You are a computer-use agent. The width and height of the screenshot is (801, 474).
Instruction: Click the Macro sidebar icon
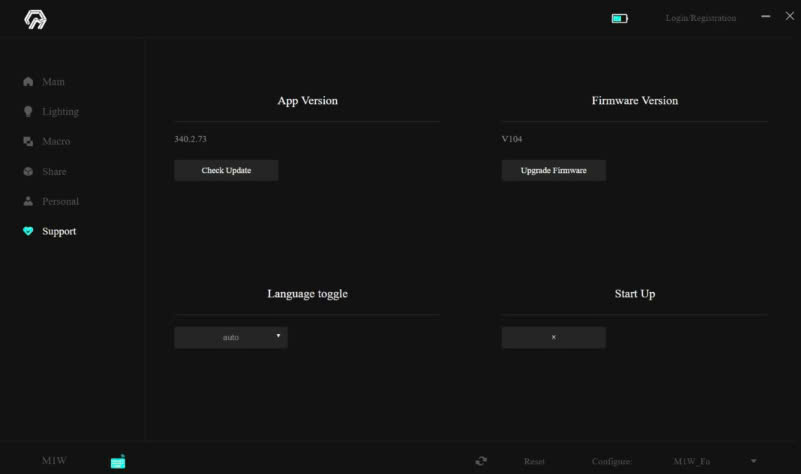click(28, 142)
